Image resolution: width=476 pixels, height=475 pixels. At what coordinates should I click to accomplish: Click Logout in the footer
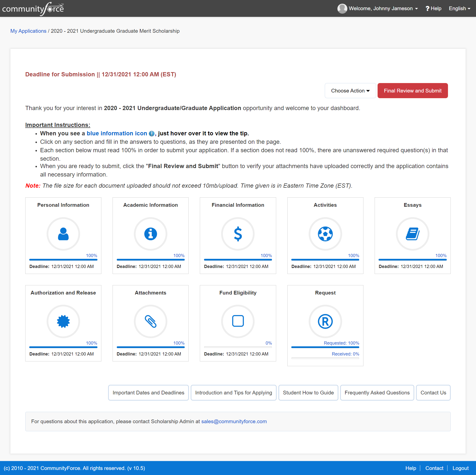click(460, 468)
